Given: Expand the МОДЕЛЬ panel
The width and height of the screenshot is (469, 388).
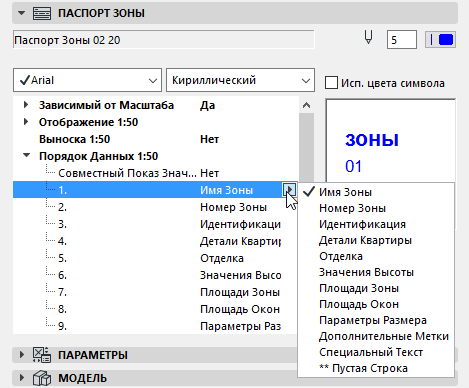Looking at the screenshot, I should click(22, 378).
